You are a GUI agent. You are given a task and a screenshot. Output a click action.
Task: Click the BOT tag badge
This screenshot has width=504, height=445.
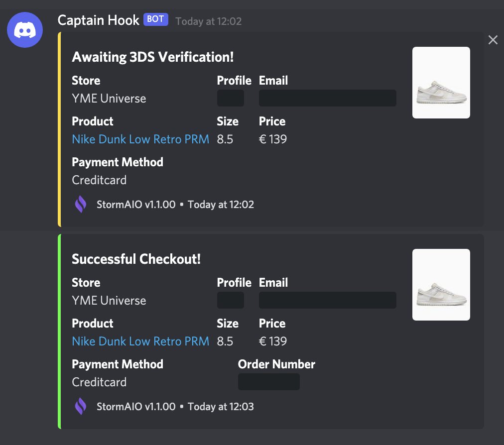[x=155, y=19]
